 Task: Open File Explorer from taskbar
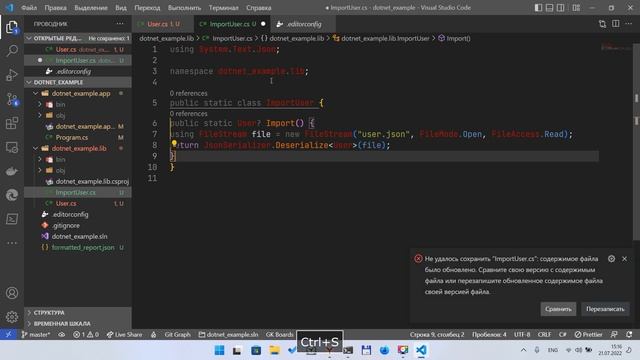tap(274, 350)
